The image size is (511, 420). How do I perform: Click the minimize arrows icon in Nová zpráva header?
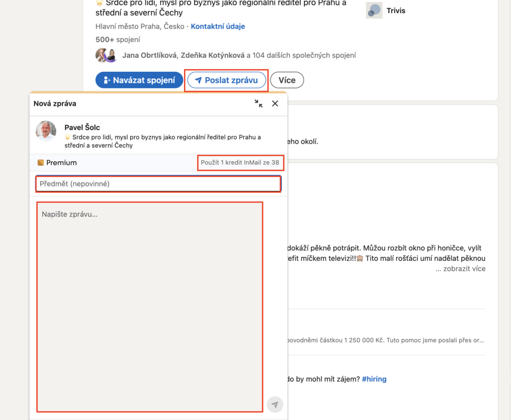[258, 104]
